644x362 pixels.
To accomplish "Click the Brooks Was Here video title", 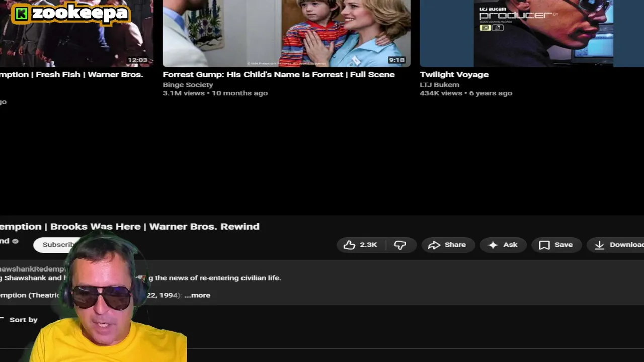I will point(129,226).
